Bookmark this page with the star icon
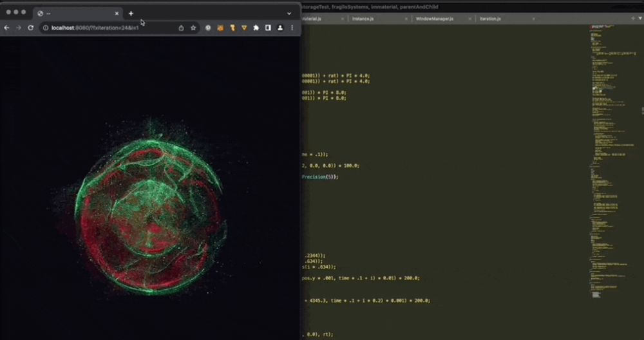644x340 pixels. (193, 28)
